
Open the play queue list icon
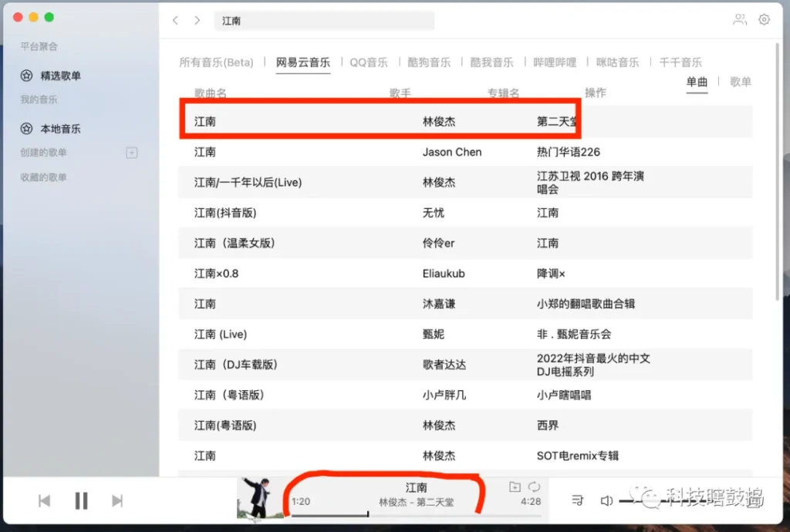coord(577,500)
